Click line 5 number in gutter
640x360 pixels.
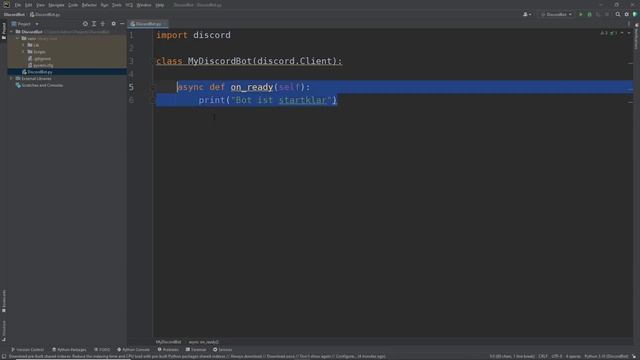pos(131,87)
